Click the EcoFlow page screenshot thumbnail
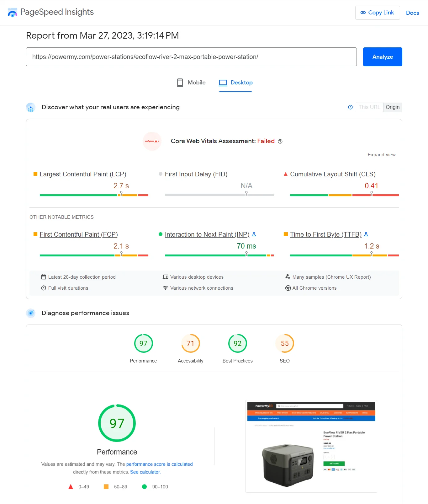 (x=311, y=446)
